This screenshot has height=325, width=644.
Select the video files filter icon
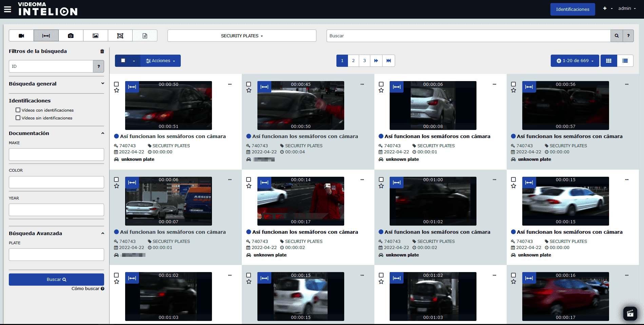click(21, 36)
